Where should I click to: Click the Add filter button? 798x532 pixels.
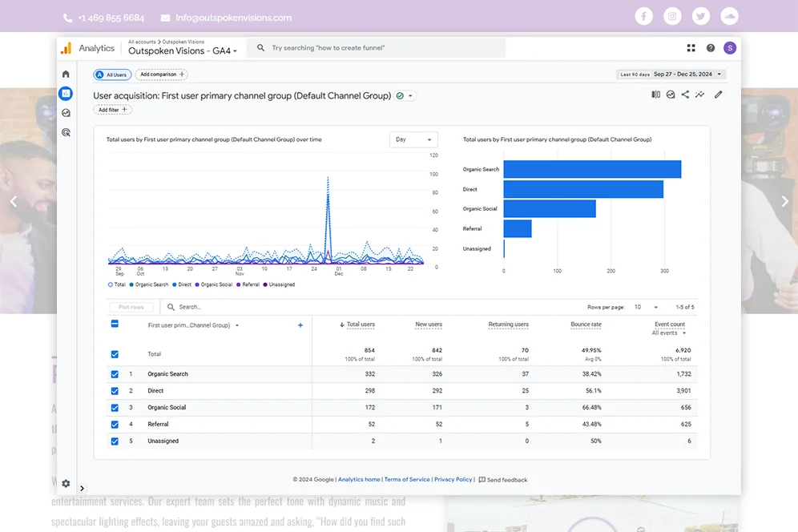pos(112,110)
